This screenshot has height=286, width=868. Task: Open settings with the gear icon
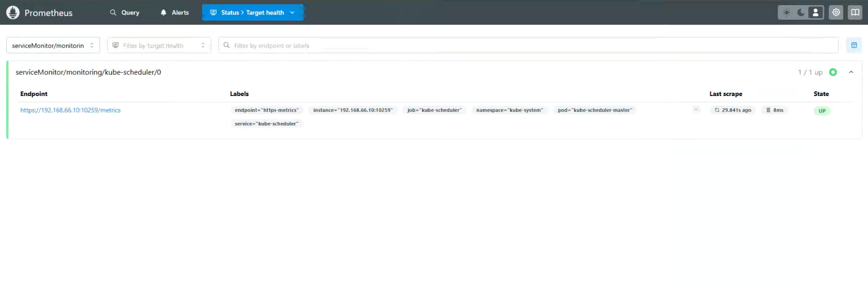pos(836,12)
